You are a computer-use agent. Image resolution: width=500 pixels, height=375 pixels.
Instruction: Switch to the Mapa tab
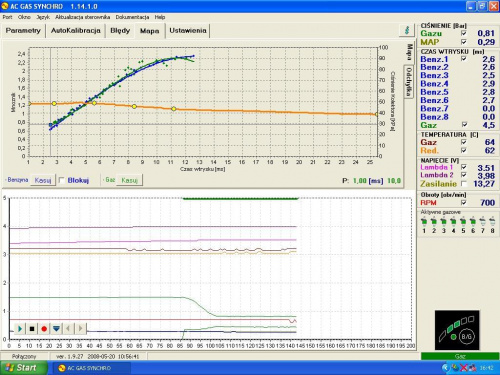pos(149,31)
